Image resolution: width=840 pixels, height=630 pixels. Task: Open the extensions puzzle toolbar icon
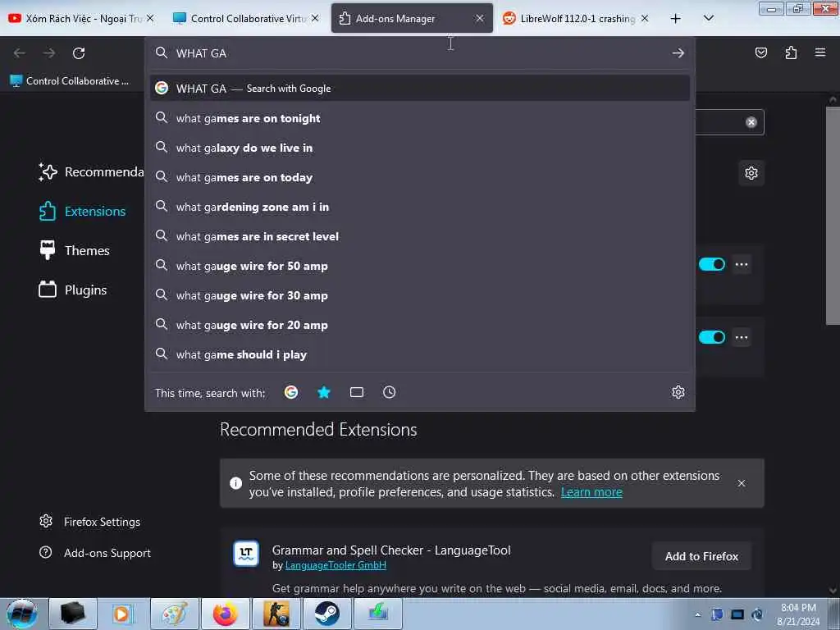pyautogui.click(x=791, y=52)
